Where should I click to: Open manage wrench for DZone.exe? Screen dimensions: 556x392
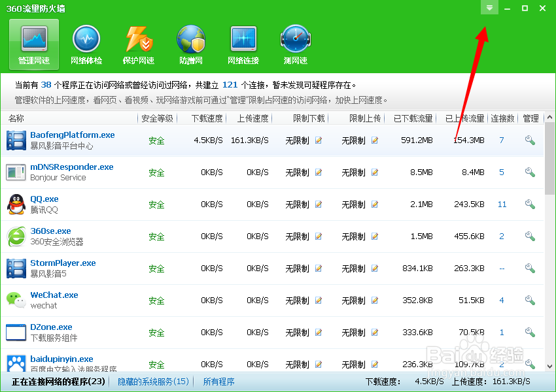pyautogui.click(x=530, y=332)
